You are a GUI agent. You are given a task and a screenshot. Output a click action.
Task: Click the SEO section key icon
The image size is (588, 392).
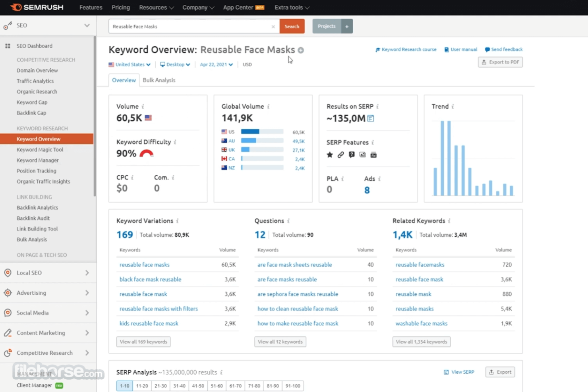[x=8, y=26]
